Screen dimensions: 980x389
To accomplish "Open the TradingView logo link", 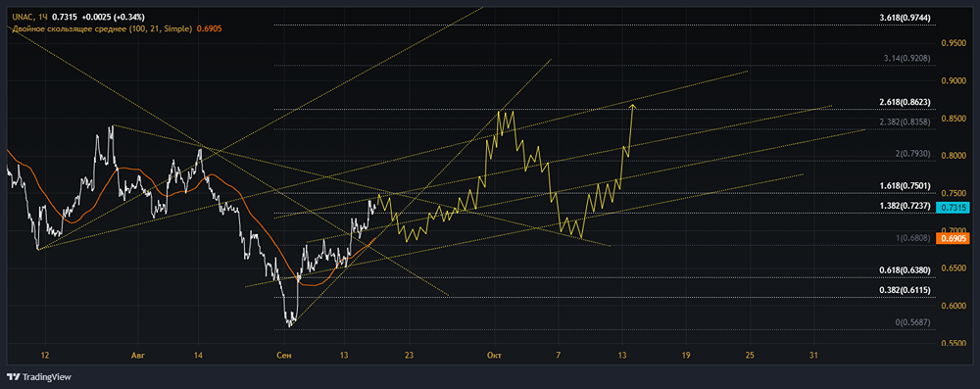I will [38, 377].
